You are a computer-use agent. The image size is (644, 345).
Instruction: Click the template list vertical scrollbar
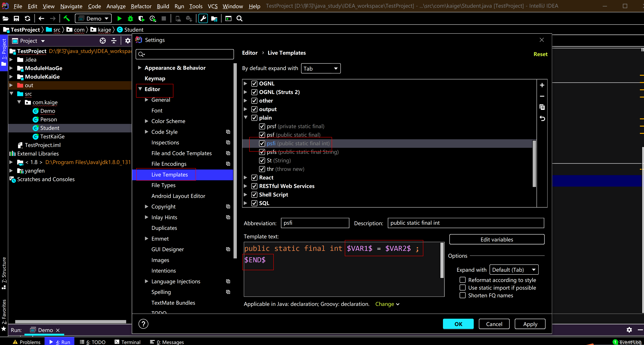point(534,164)
